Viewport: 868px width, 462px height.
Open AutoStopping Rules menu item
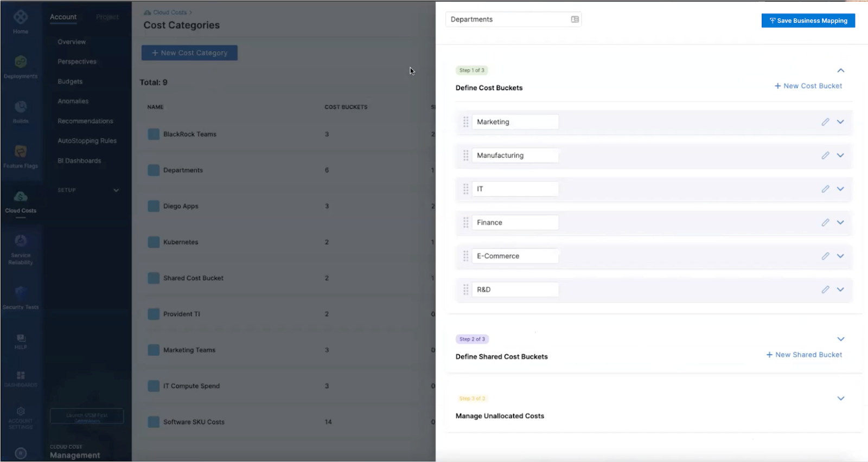[87, 141]
